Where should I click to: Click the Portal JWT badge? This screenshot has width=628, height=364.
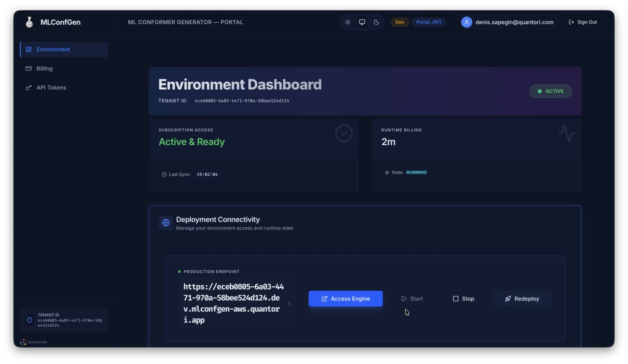(x=429, y=22)
